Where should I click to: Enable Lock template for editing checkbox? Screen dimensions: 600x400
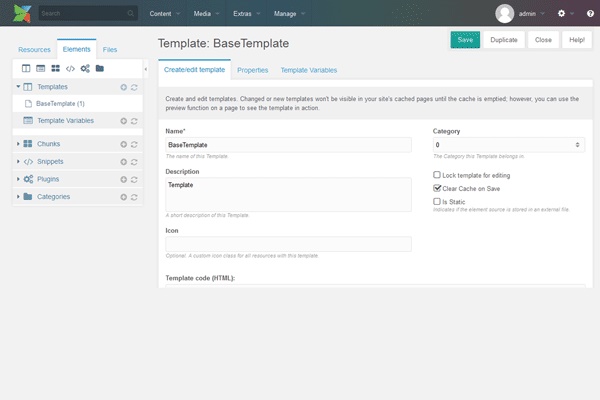click(437, 175)
